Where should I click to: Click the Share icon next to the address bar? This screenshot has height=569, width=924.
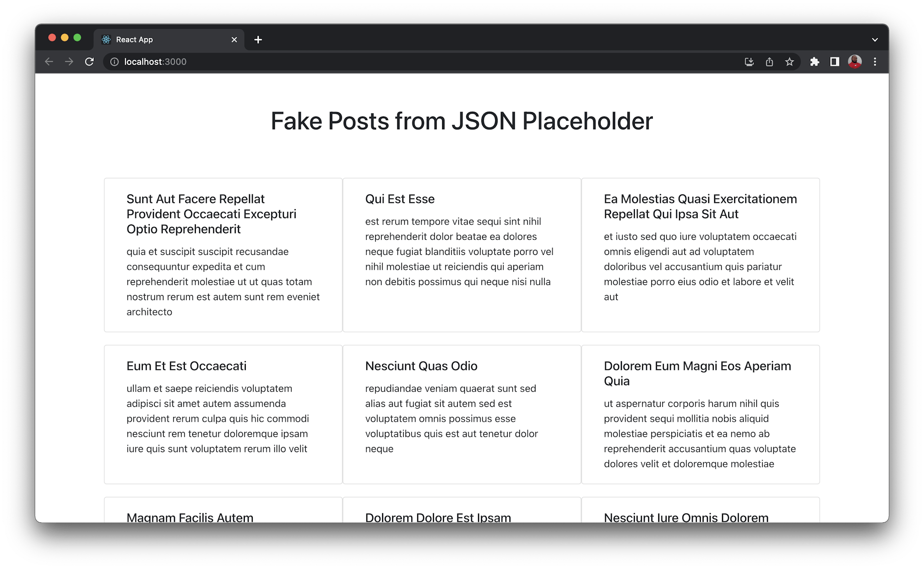click(x=770, y=61)
